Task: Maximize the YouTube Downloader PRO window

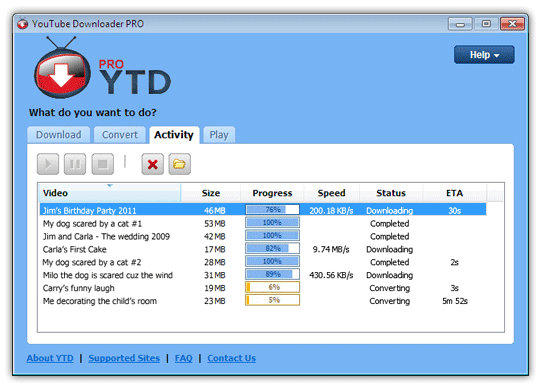Action: click(486, 24)
